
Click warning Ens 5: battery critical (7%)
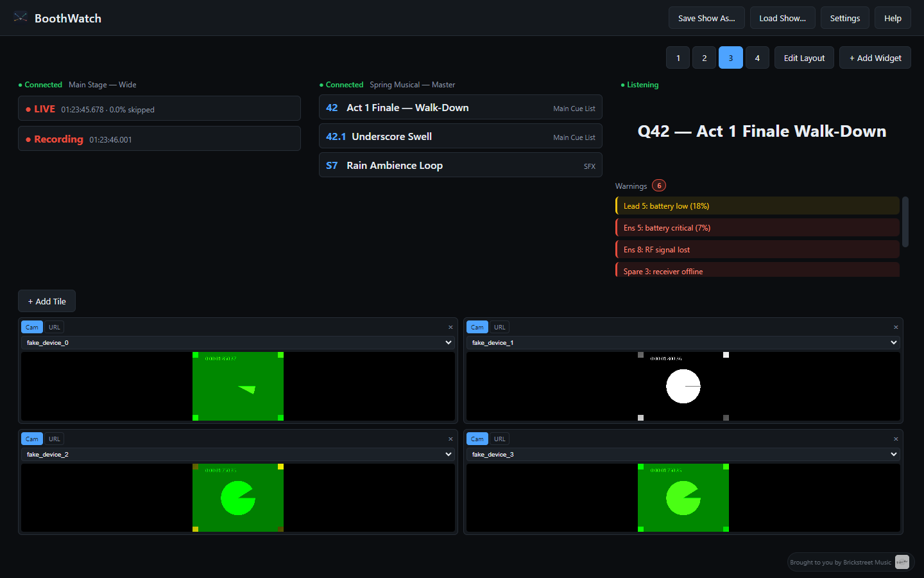[757, 227]
